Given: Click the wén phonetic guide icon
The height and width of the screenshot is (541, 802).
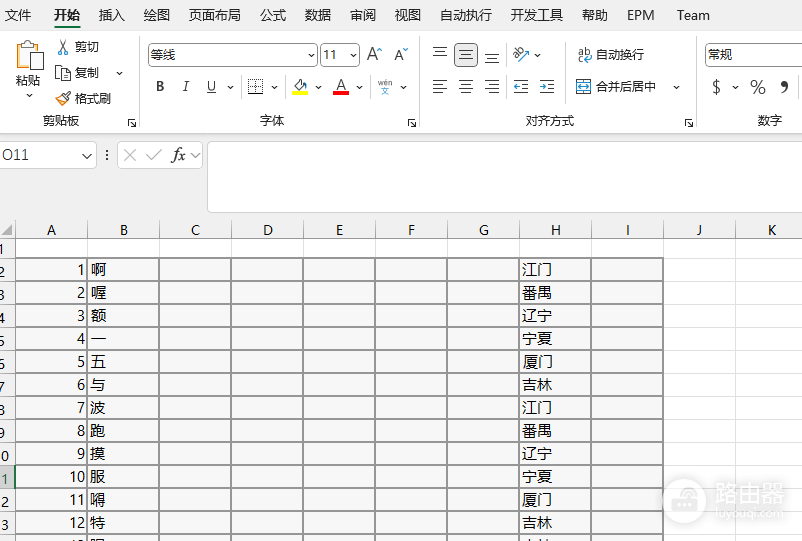Looking at the screenshot, I should pos(385,86).
